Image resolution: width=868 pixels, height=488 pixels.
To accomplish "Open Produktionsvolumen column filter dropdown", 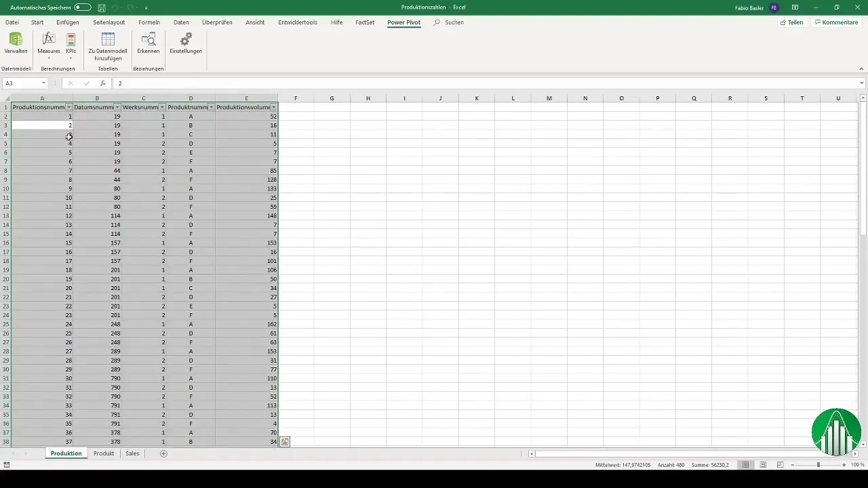I will pos(273,107).
